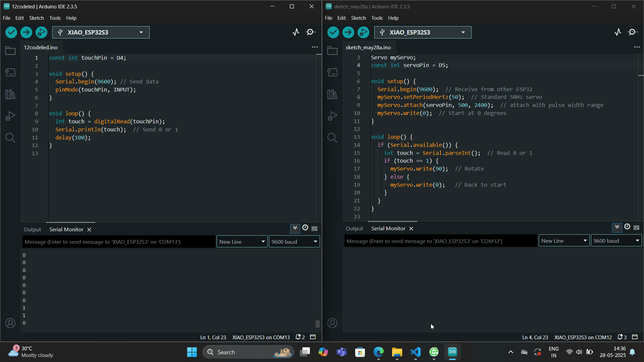
Task: Click Verify button in sketch_may28a window
Action: point(333,32)
